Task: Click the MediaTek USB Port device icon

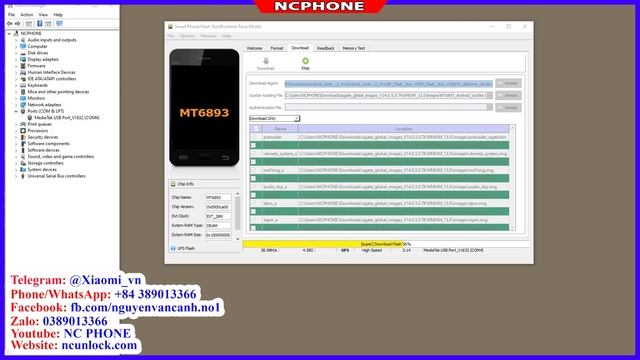Action: coord(30,118)
